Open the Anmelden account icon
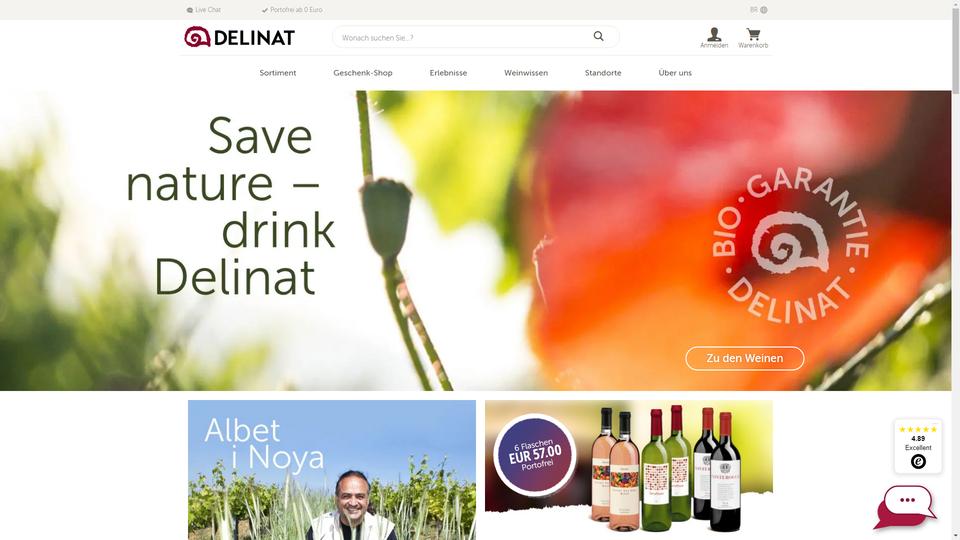The image size is (960, 540). tap(714, 38)
